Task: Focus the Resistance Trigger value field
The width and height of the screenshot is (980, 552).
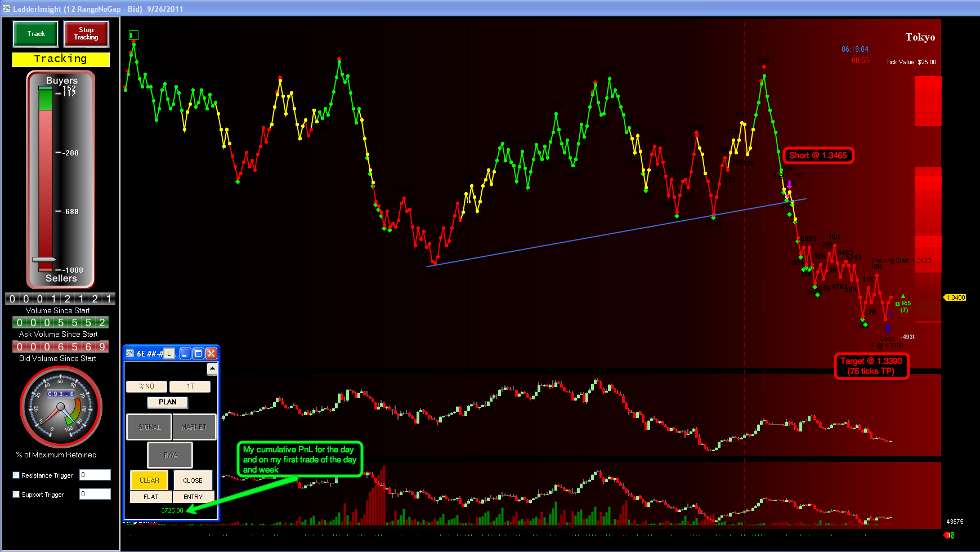Action: coord(95,475)
